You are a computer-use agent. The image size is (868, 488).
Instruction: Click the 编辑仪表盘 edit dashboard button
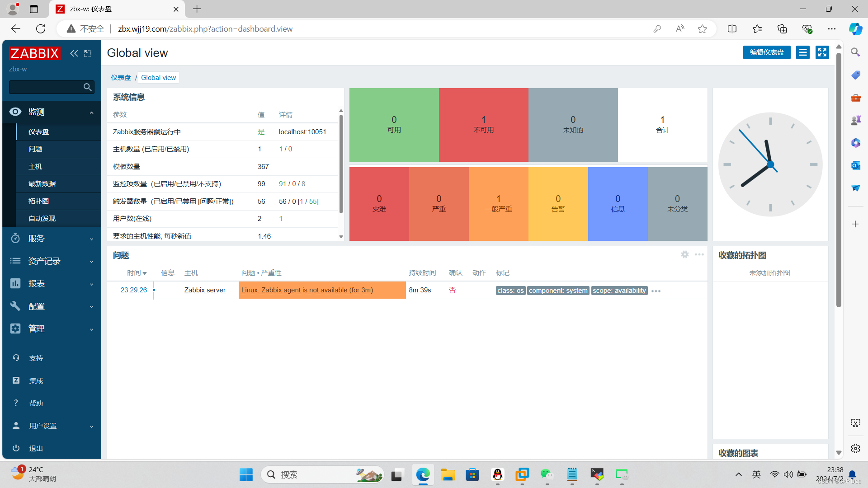click(x=766, y=52)
